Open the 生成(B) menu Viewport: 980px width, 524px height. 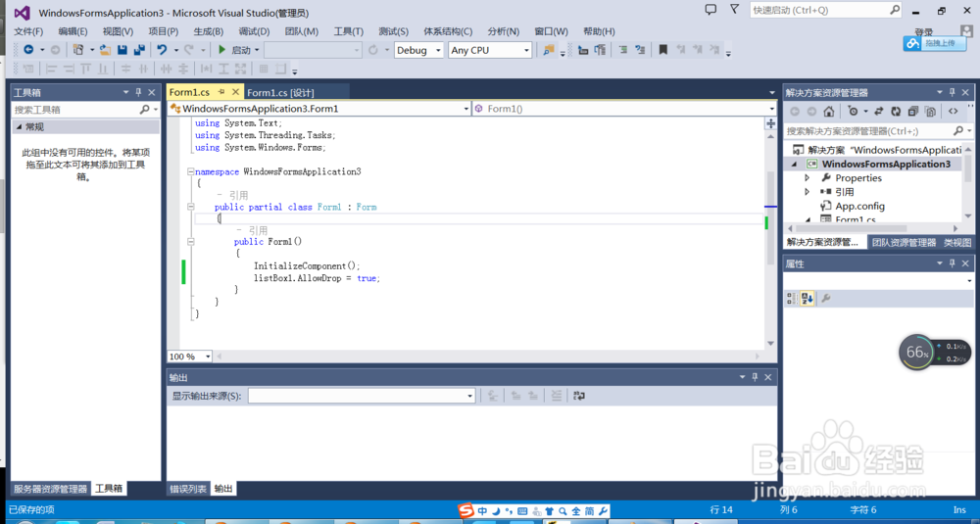pos(208,31)
